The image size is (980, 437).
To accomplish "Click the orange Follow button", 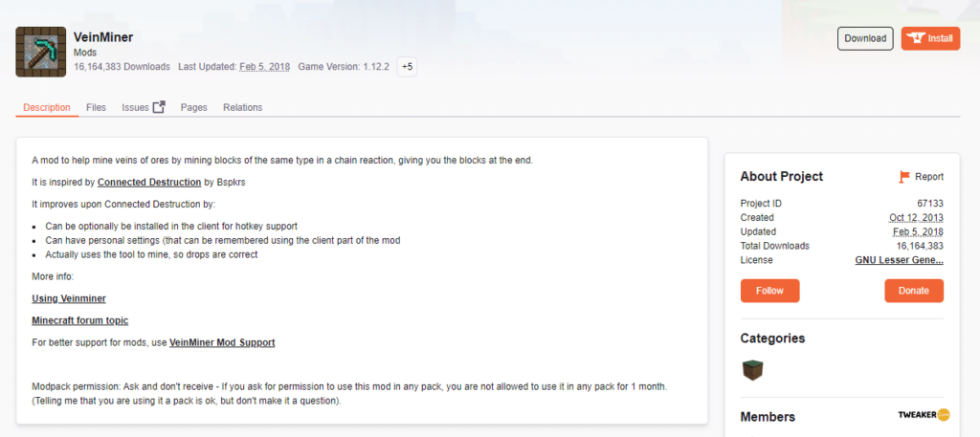I will (769, 291).
